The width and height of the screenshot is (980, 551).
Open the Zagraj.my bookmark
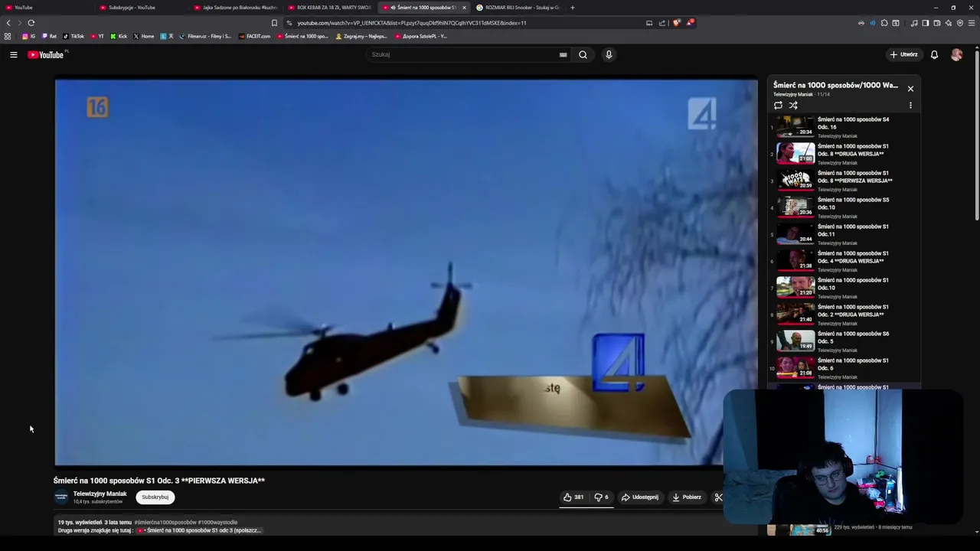coord(361,36)
